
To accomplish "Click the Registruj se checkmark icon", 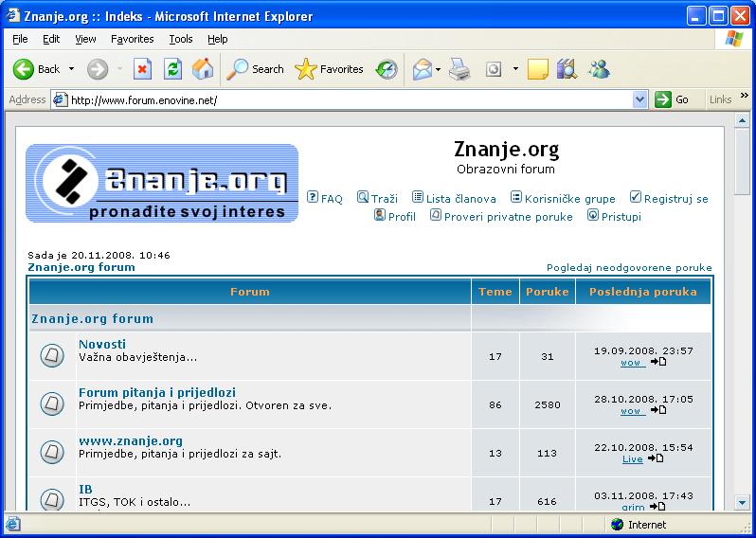I will pos(636,197).
